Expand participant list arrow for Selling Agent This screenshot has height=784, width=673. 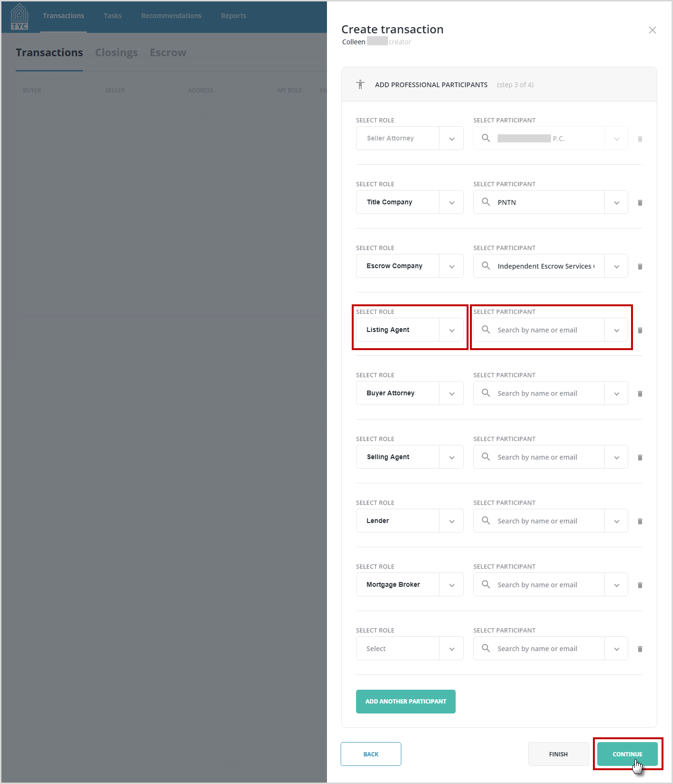616,457
